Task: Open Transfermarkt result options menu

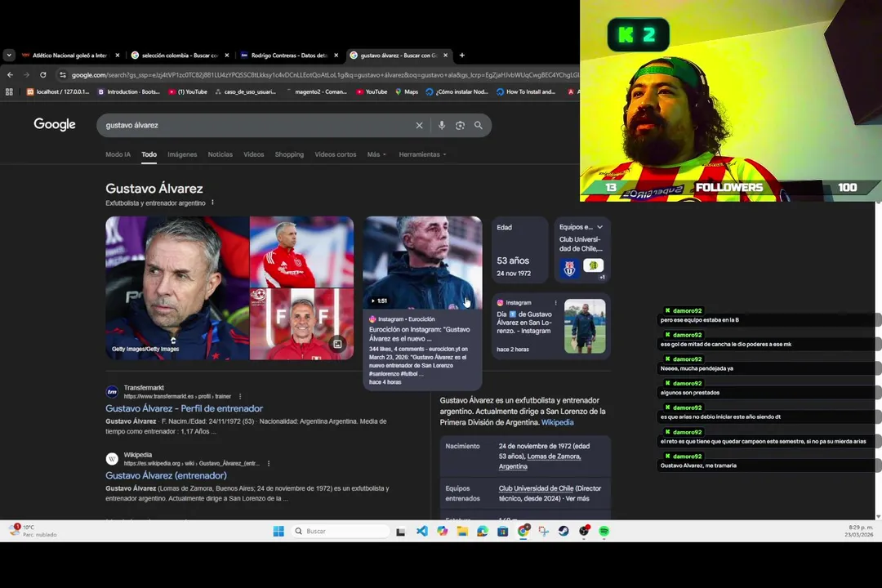Action: [x=240, y=396]
